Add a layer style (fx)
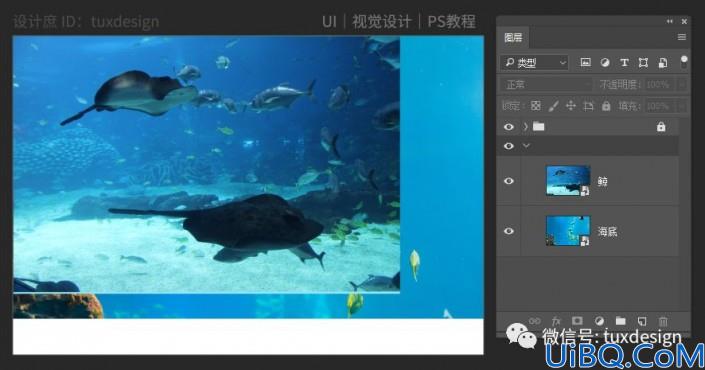The width and height of the screenshot is (705, 370). tap(556, 321)
